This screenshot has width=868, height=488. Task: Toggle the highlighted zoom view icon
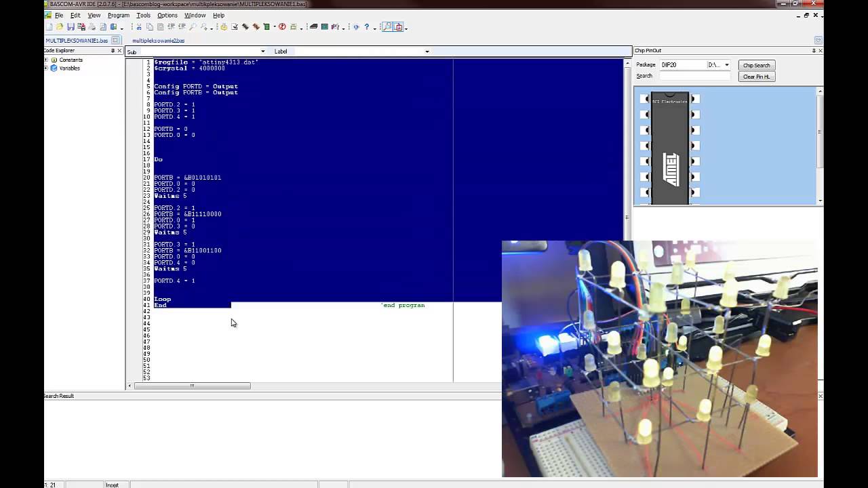(387, 27)
